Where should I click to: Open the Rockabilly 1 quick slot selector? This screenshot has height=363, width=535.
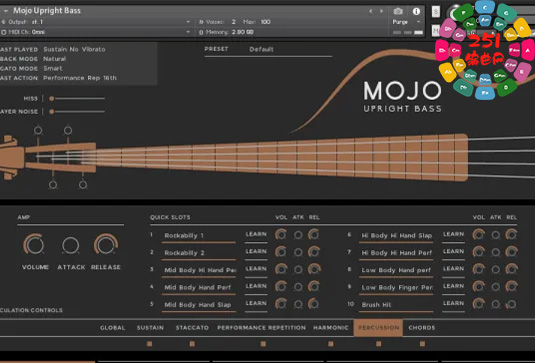[199, 236]
